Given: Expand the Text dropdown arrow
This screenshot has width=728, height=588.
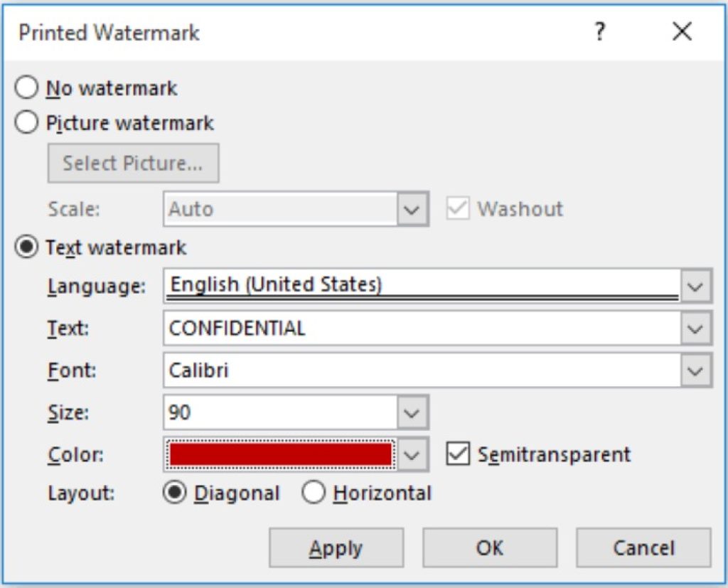Looking at the screenshot, I should 695,328.
